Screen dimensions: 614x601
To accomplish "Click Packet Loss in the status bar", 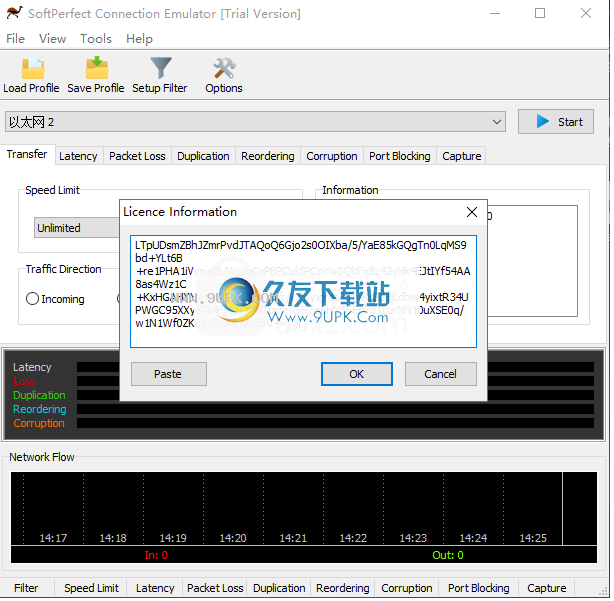I will tap(215, 588).
